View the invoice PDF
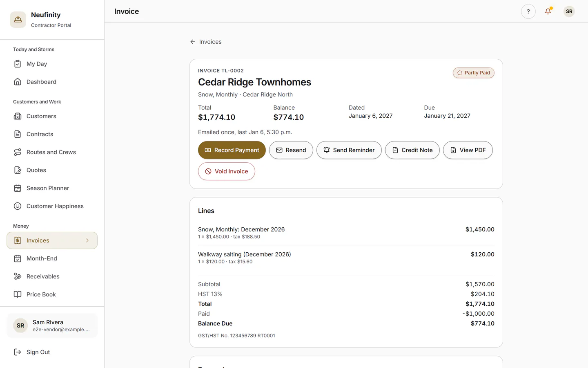 coord(468,150)
